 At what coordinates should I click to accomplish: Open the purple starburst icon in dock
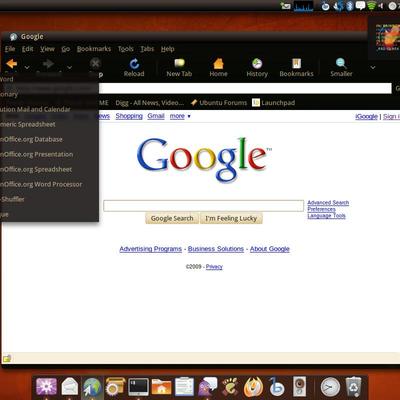pyautogui.click(x=46, y=387)
